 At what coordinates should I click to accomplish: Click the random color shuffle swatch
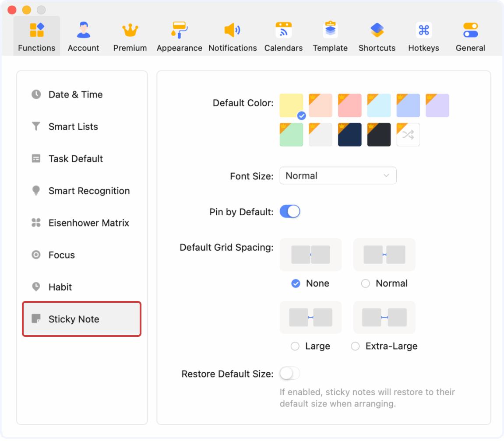(408, 134)
